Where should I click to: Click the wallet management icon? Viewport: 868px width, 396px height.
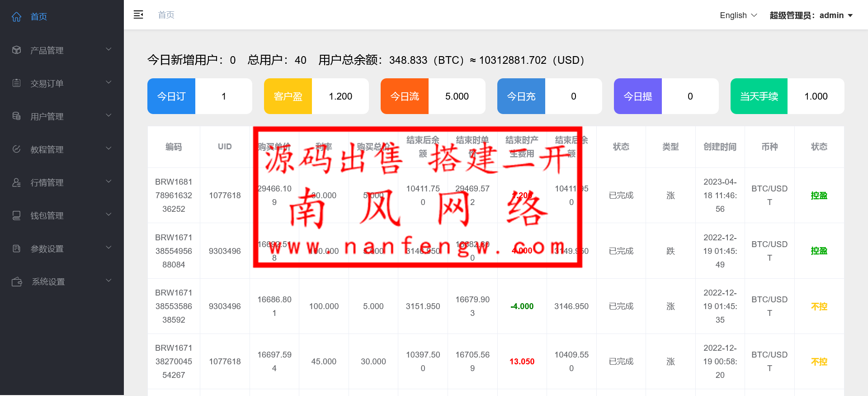17,215
